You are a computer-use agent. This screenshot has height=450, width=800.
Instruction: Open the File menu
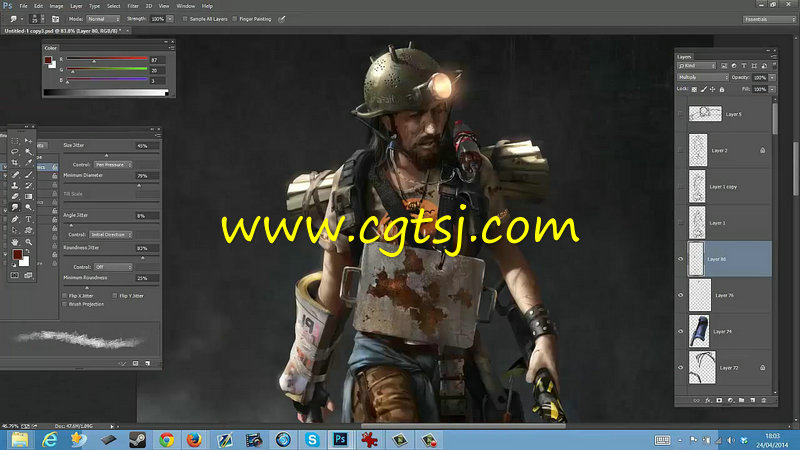(23, 6)
